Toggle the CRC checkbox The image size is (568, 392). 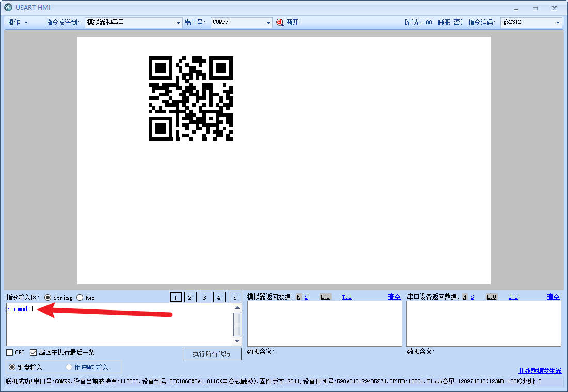[8, 352]
